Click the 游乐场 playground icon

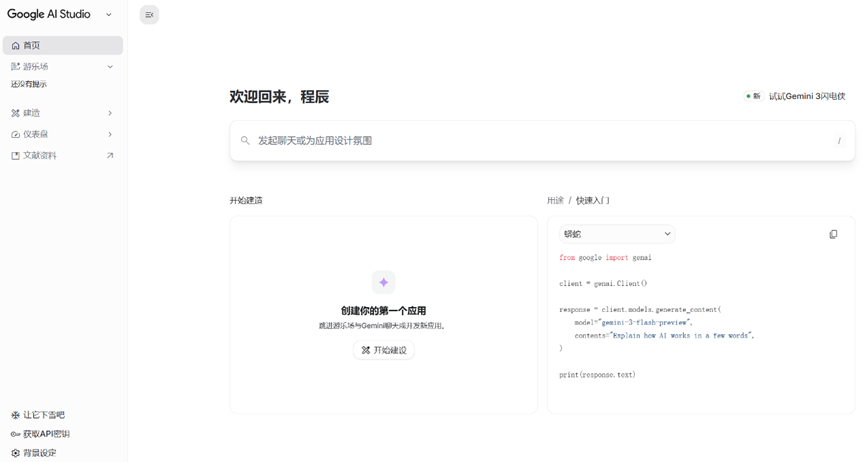tap(15, 66)
